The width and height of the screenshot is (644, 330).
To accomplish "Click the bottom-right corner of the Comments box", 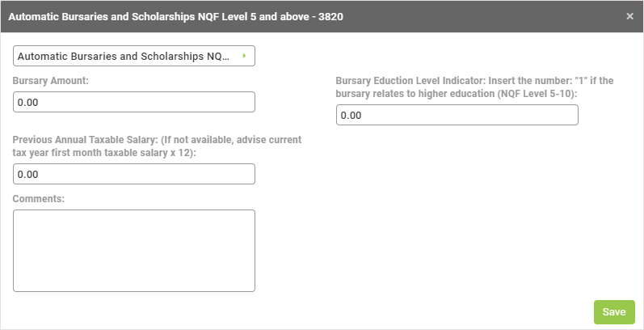I will point(251,287).
